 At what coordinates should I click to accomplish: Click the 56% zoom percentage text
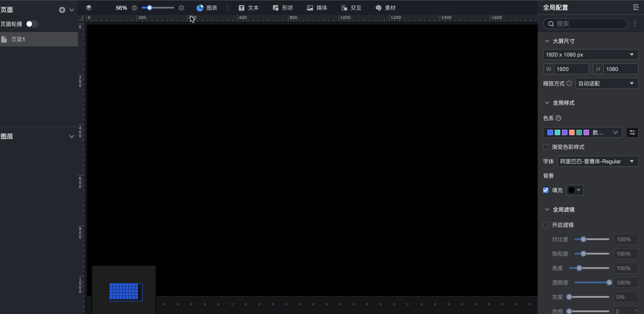121,8
